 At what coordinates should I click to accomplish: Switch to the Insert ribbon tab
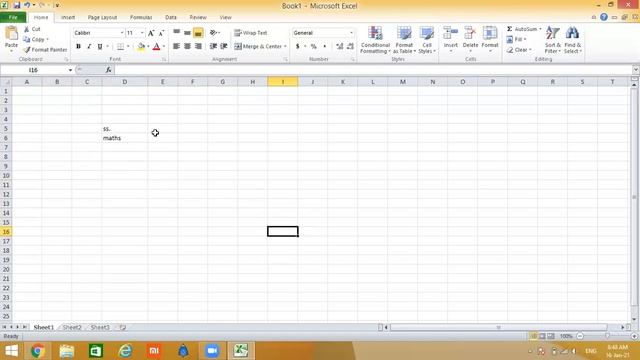[68, 18]
